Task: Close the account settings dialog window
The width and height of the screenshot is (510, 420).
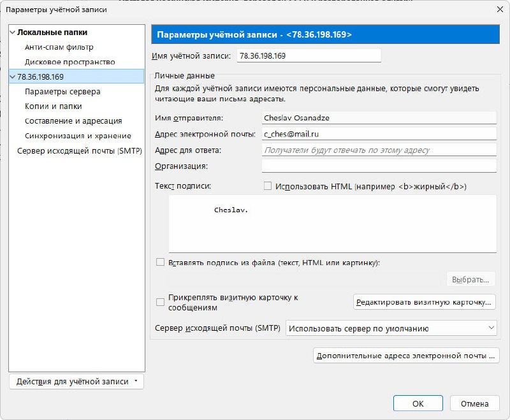Action: pos(497,10)
